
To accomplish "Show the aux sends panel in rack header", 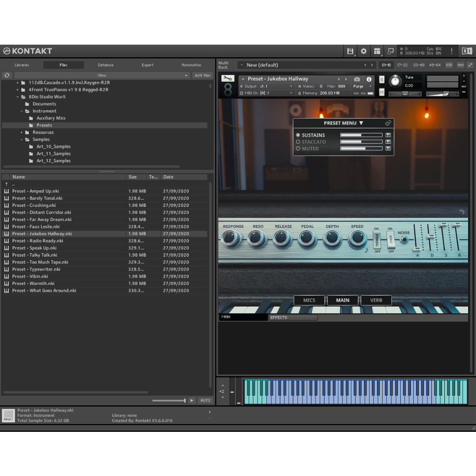I will click(461, 65).
